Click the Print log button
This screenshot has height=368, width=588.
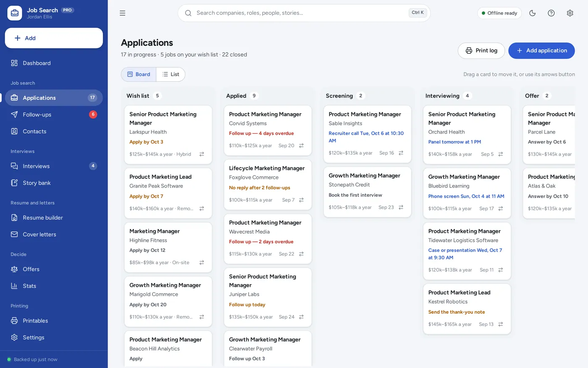(x=481, y=50)
